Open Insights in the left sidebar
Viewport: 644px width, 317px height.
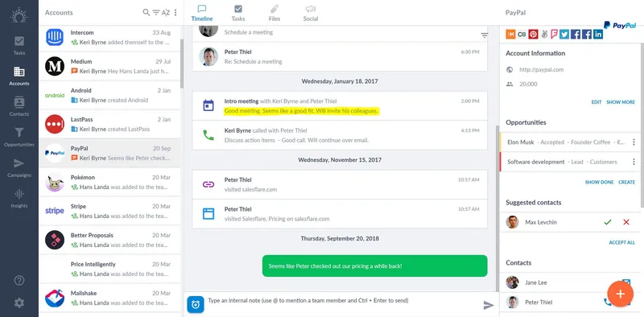[x=19, y=199]
